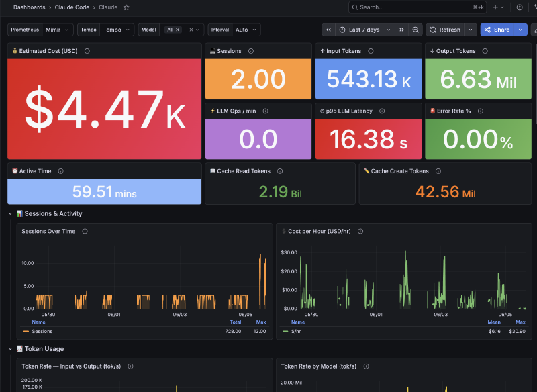Image resolution: width=537 pixels, height=392 pixels.
Task: Show info for Active Time panel
Action: 60,171
